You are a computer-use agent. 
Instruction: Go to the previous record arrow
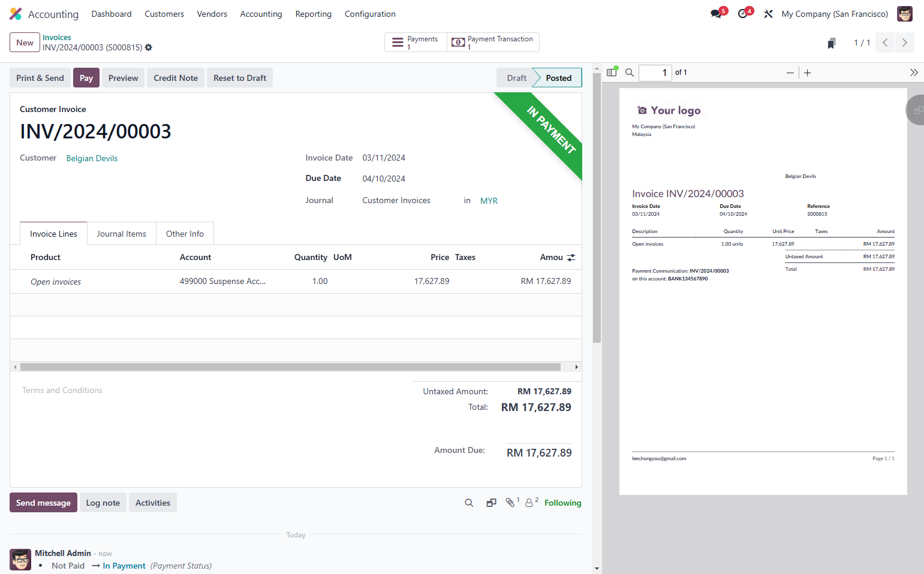885,43
